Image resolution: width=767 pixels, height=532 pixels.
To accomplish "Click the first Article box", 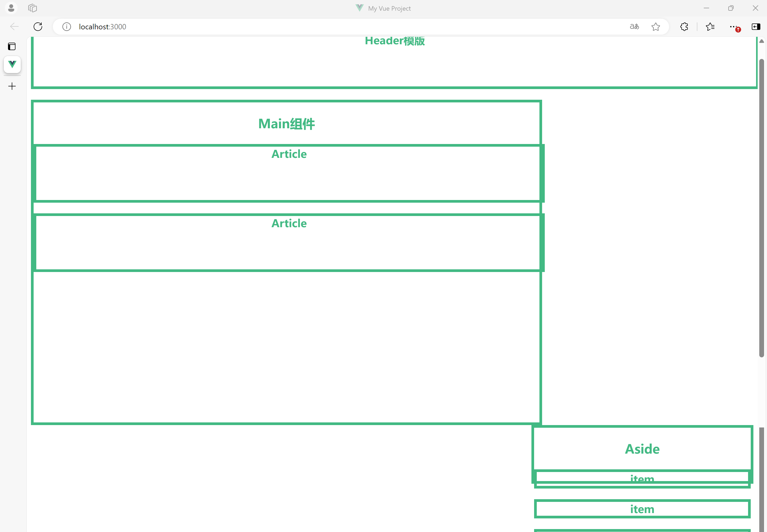I will [289, 173].
